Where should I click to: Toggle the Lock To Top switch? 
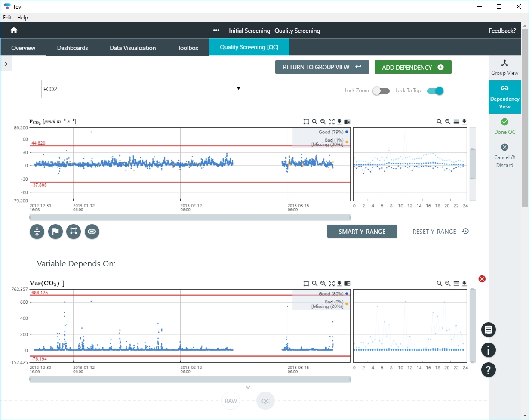point(435,91)
